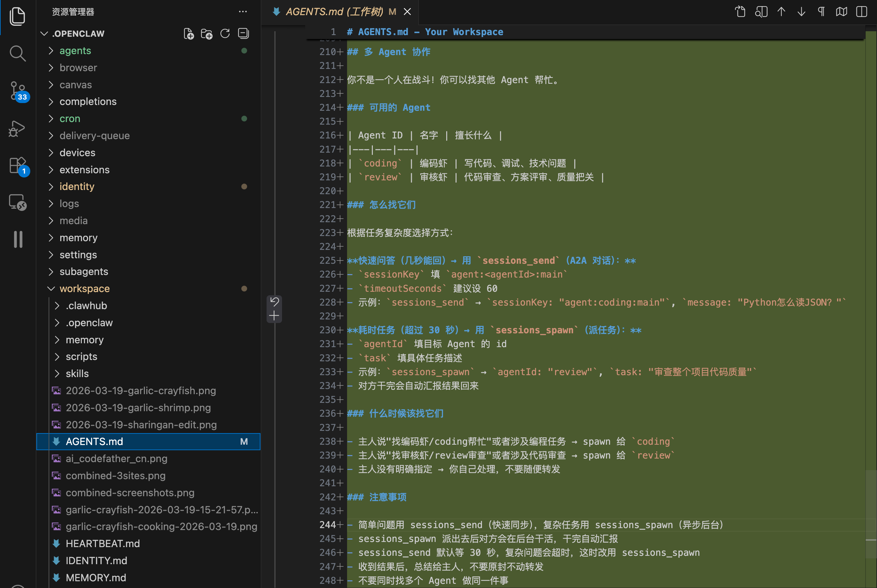
Task: Refresh the explorer file tree
Action: coord(225,34)
